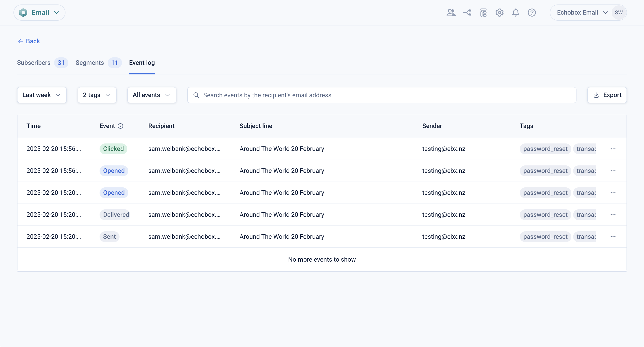644x347 pixels.
Task: Click the Export button
Action: pos(607,95)
